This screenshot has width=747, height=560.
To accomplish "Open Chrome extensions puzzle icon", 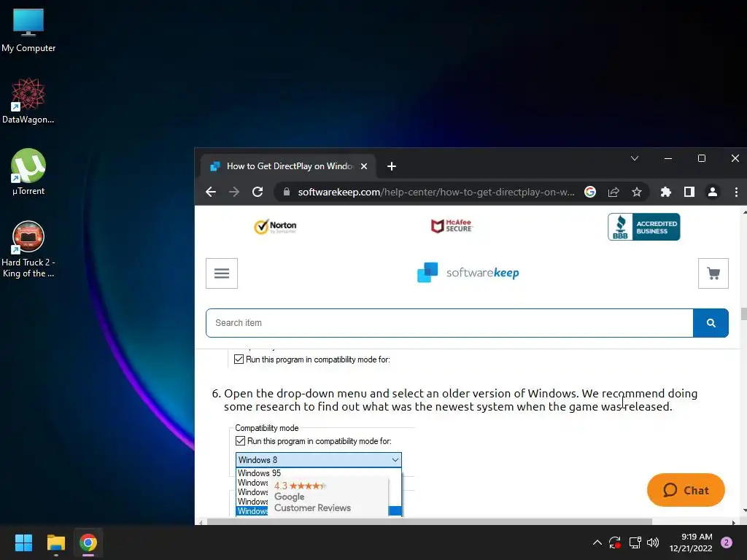I will coord(665,192).
